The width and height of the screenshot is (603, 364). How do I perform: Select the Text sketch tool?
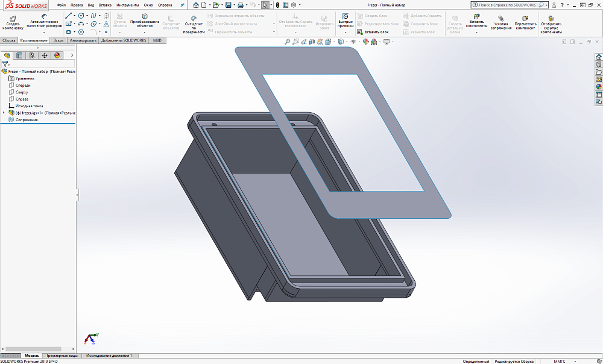point(106,24)
